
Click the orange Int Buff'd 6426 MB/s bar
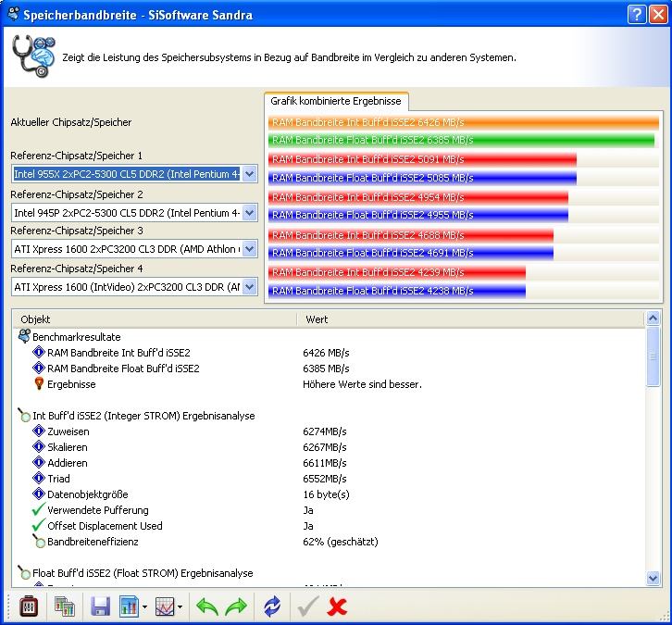464,122
